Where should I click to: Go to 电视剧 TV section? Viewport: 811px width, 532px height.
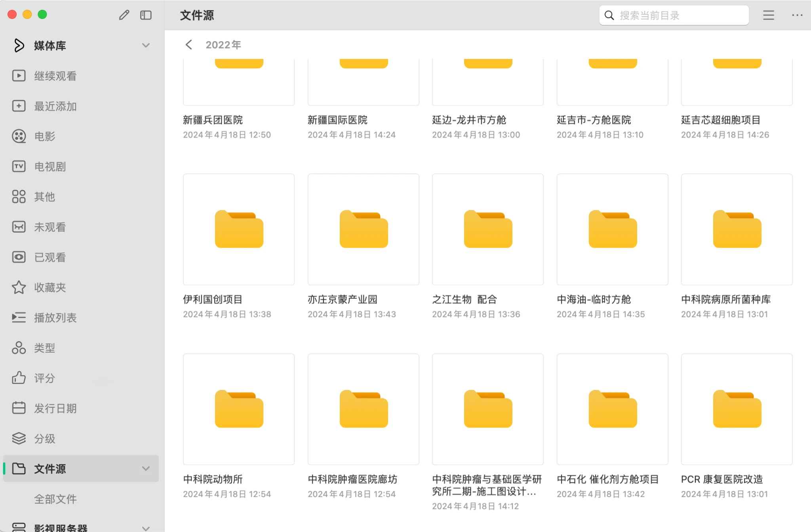pyautogui.click(x=49, y=167)
